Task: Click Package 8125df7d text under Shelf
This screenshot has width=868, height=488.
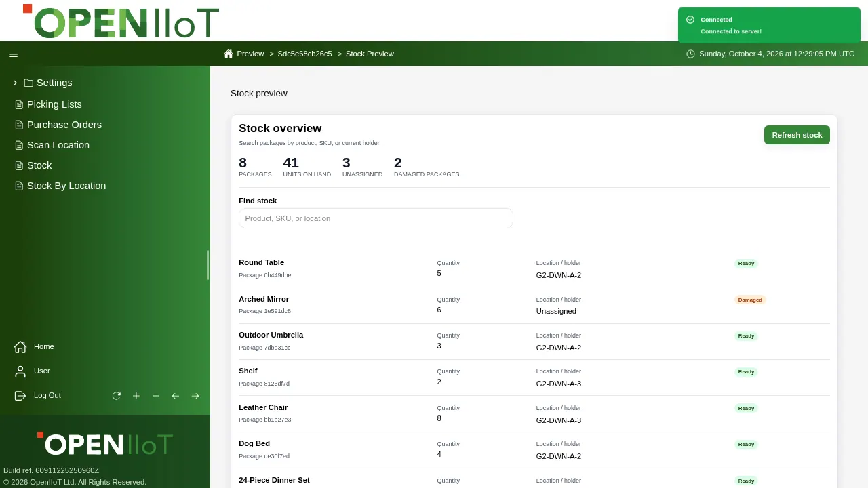Action: [264, 384]
